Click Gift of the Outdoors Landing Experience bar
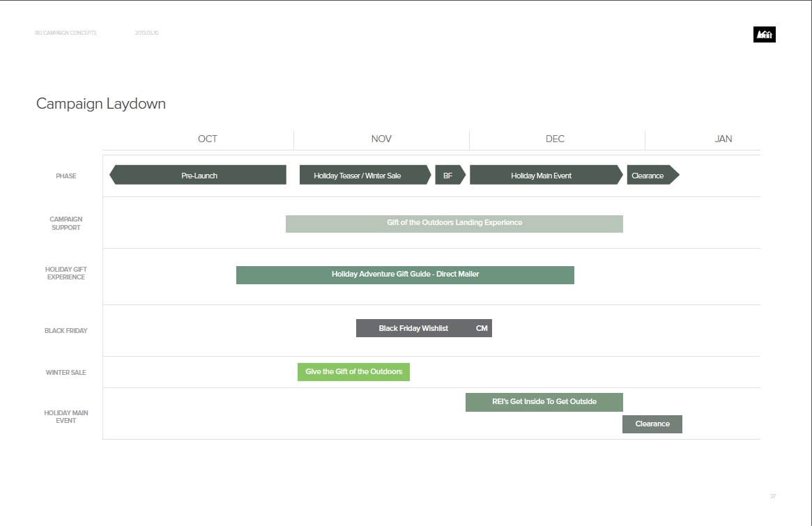 point(454,223)
